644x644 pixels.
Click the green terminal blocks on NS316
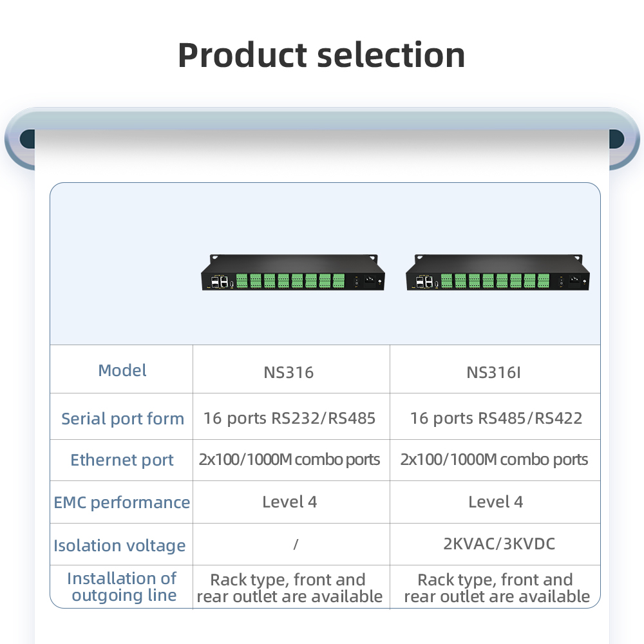290,281
